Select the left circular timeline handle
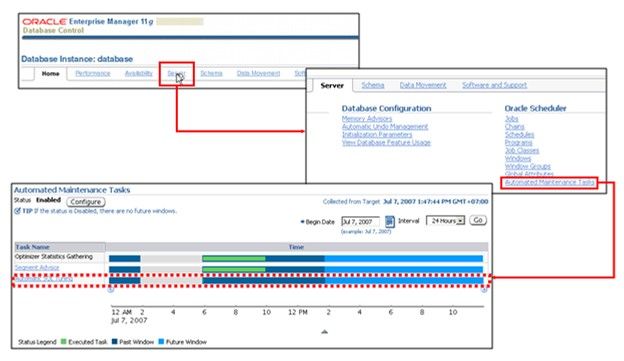The width and height of the screenshot is (624, 361). [111, 290]
